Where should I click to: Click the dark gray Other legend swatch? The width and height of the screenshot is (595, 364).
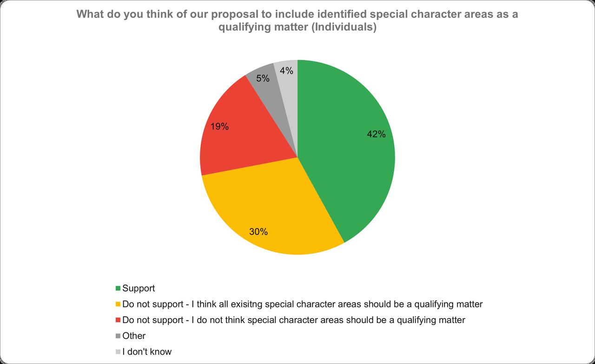click(x=118, y=336)
